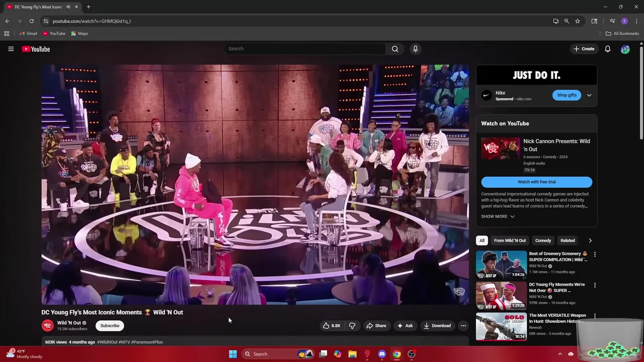The height and width of the screenshot is (362, 644).
Task: Open the apps grid in bookmarks bar
Action: [x=7, y=34]
